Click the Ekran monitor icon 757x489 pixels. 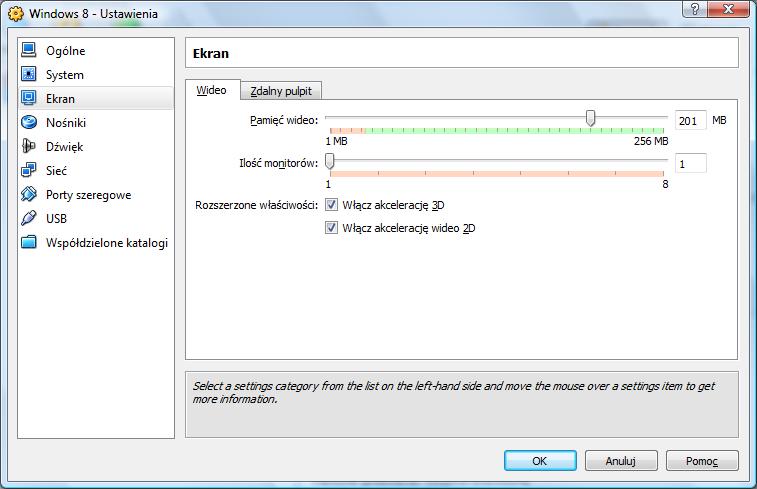pyautogui.click(x=28, y=99)
